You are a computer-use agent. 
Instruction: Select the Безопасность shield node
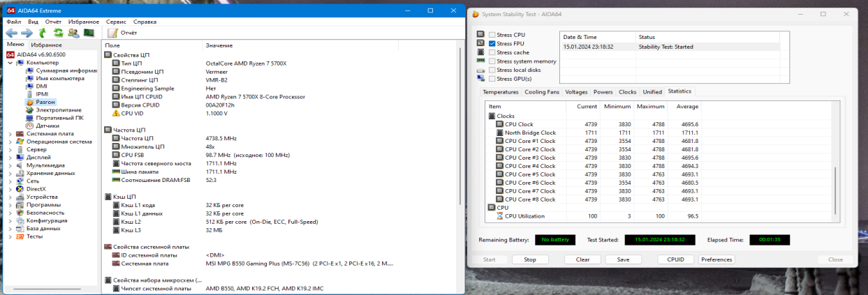[40, 213]
